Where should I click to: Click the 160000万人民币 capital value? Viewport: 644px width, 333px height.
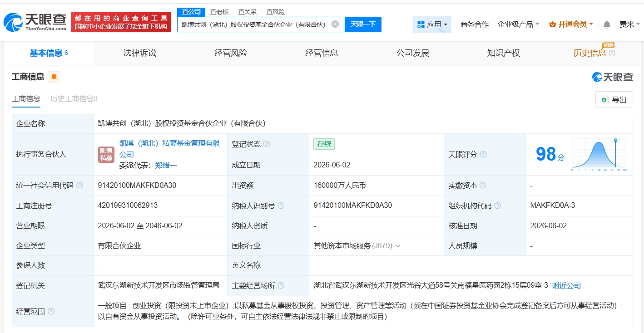340,185
